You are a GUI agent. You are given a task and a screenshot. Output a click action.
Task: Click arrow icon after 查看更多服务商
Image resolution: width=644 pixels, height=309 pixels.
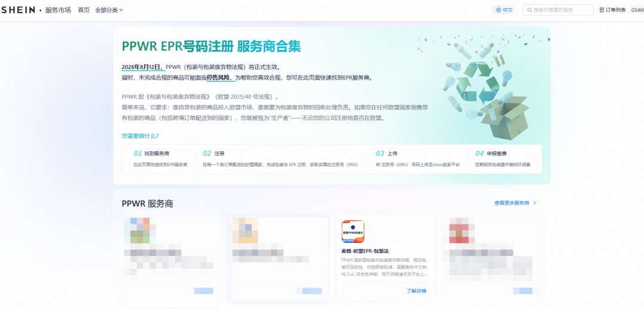tap(534, 203)
